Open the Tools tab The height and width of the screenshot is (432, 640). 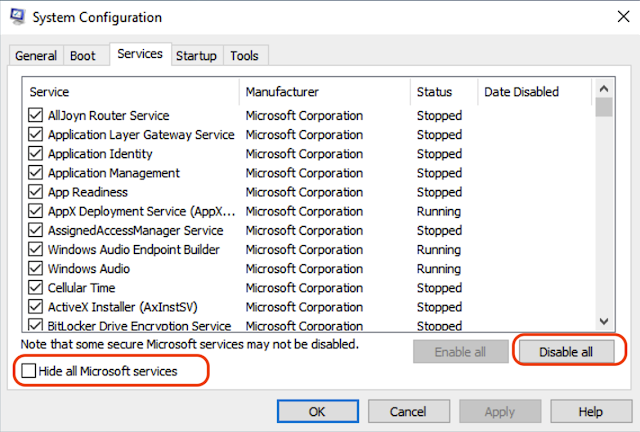point(245,56)
